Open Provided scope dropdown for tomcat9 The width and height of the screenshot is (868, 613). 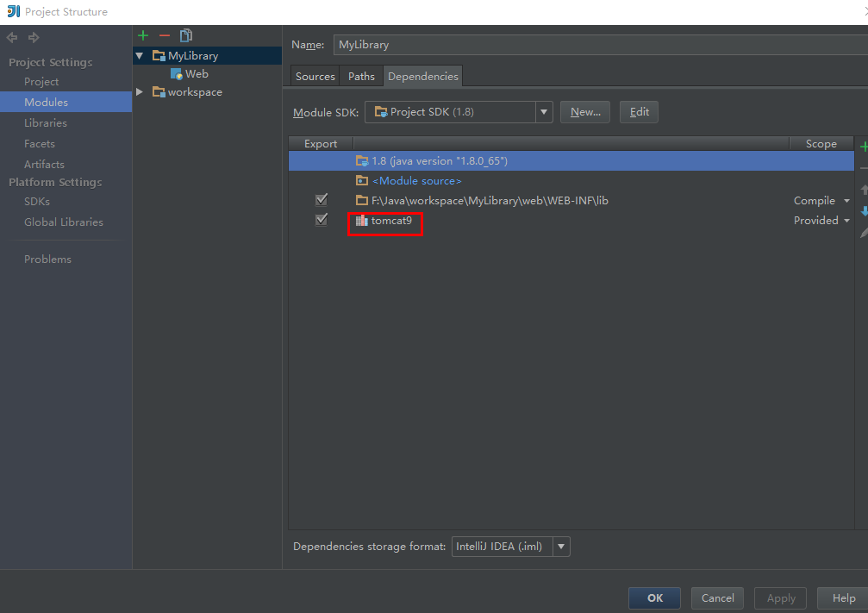pyautogui.click(x=846, y=221)
